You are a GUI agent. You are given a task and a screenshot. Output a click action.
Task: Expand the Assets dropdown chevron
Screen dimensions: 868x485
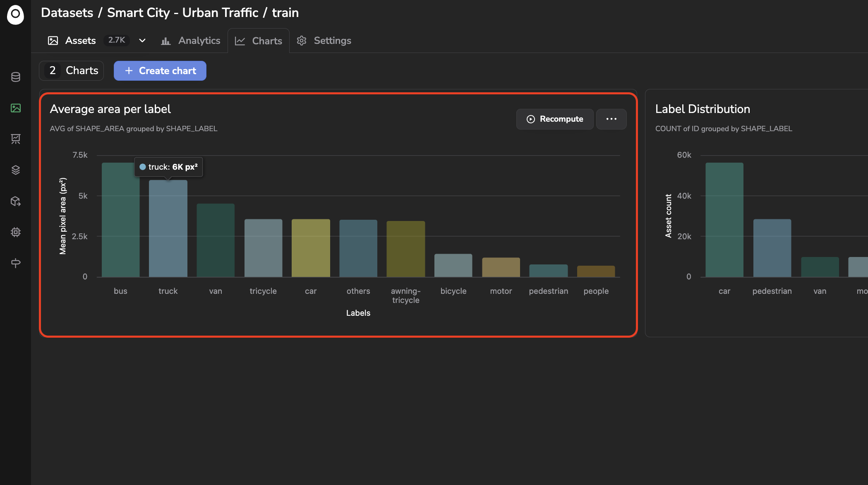click(x=142, y=41)
